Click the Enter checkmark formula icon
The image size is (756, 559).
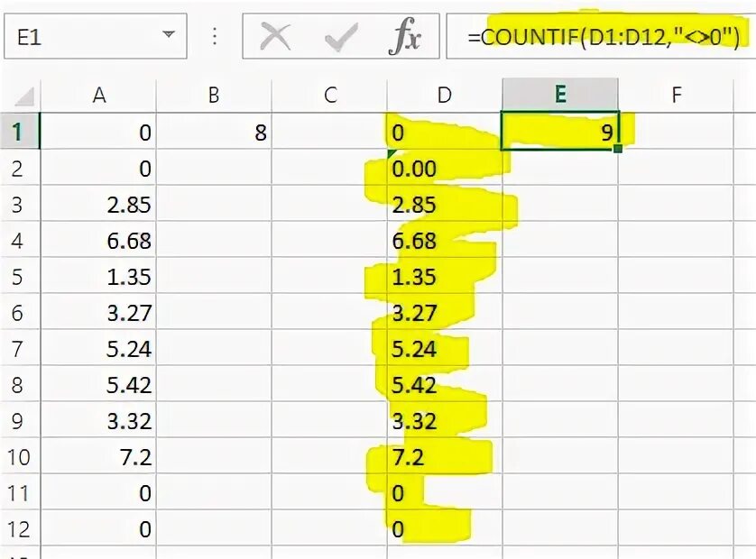(x=341, y=37)
